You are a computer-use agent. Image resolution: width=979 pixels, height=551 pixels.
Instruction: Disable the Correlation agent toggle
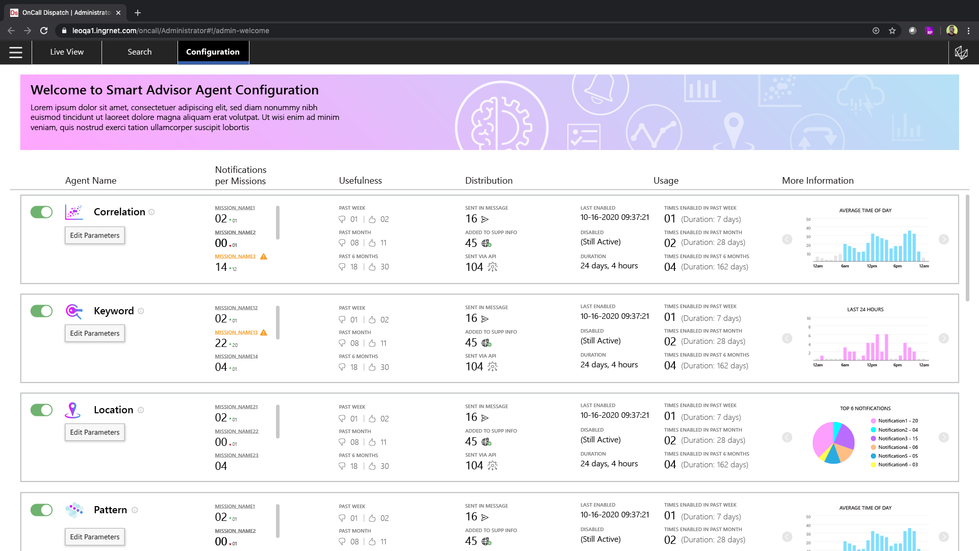point(42,212)
